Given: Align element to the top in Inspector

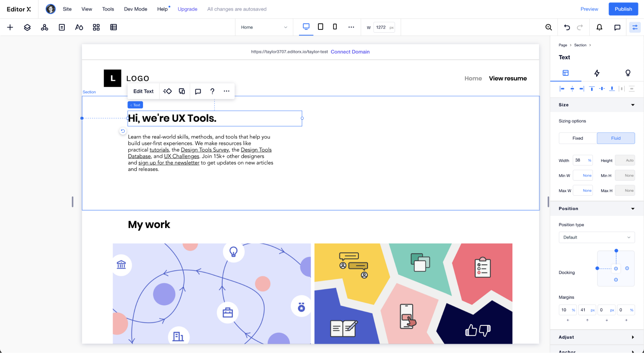Looking at the screenshot, I should coord(592,88).
